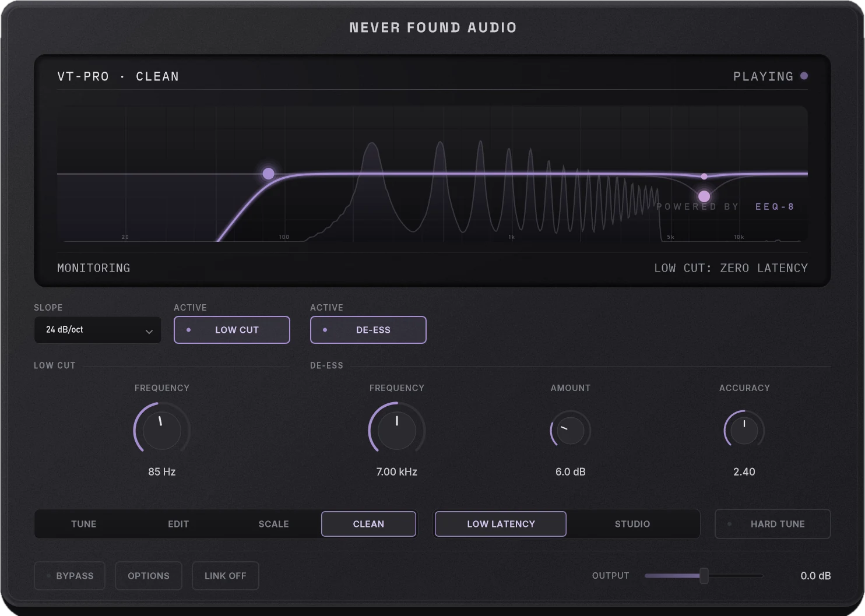The image size is (865, 616).
Task: Switch to the Tune tab
Action: [x=83, y=524]
